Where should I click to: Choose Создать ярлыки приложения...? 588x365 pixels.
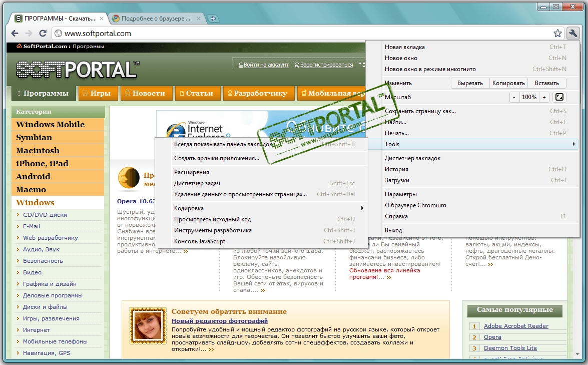pos(261,158)
